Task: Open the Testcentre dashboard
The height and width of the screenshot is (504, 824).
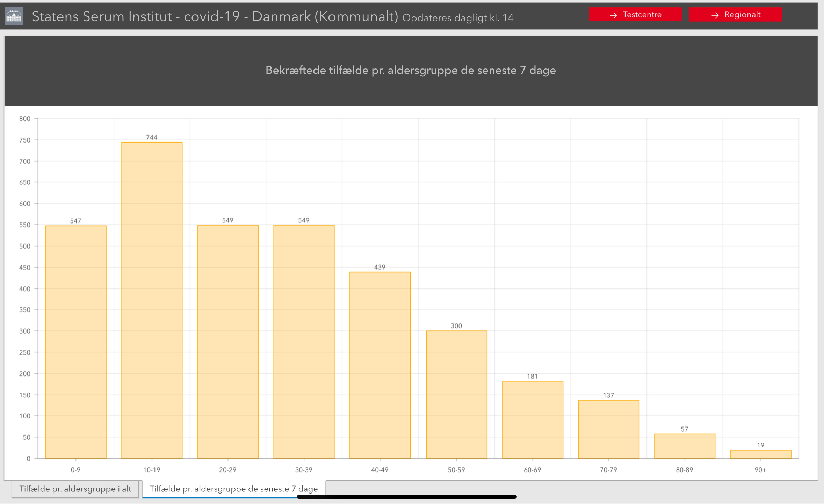Action: 635,15
